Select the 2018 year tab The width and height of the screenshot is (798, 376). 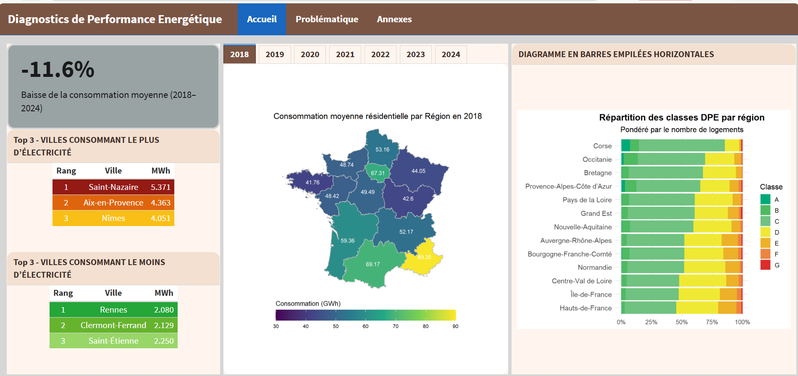[239, 54]
